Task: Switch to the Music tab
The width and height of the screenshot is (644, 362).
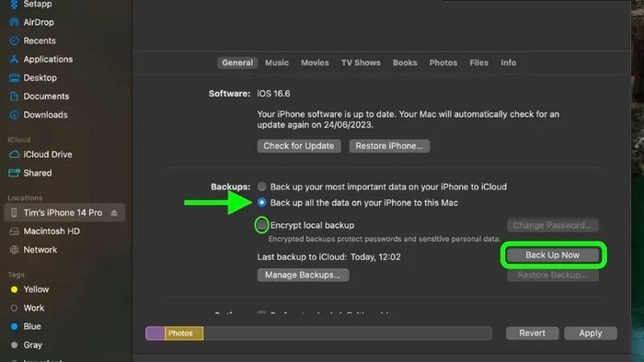Action: (277, 62)
